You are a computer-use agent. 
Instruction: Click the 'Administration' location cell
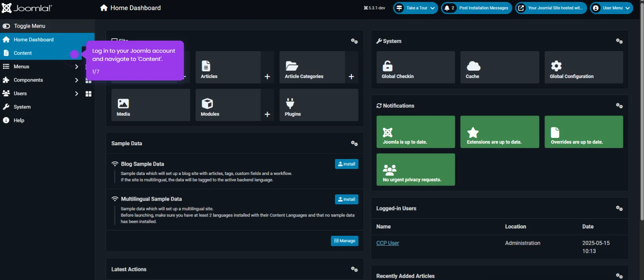click(522, 243)
